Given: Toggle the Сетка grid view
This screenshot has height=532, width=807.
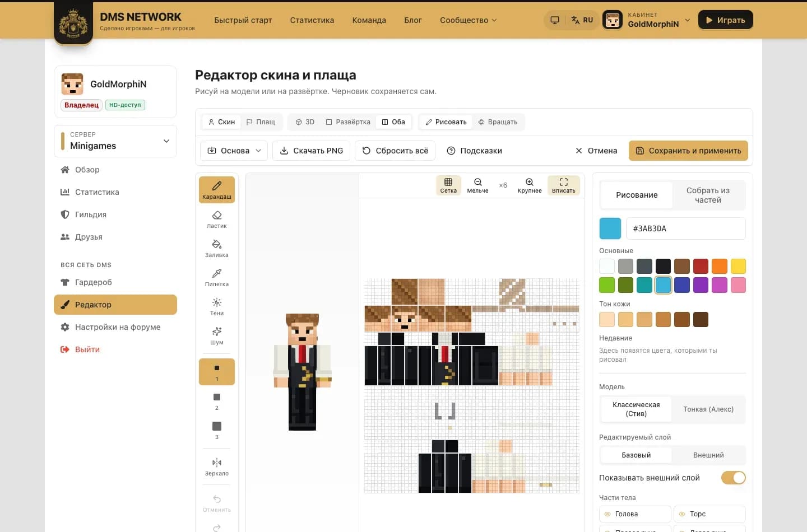Looking at the screenshot, I should tap(448, 185).
